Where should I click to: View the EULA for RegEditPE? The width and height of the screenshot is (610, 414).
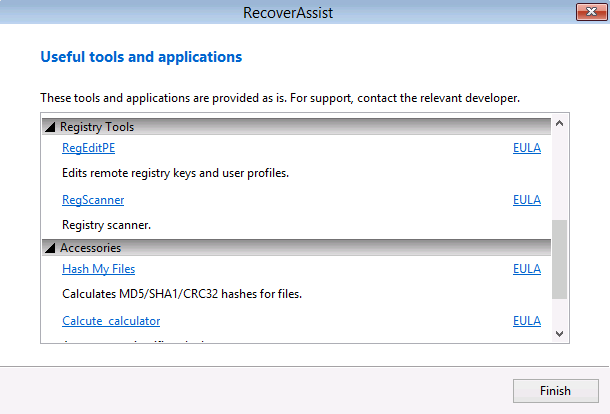(x=527, y=148)
